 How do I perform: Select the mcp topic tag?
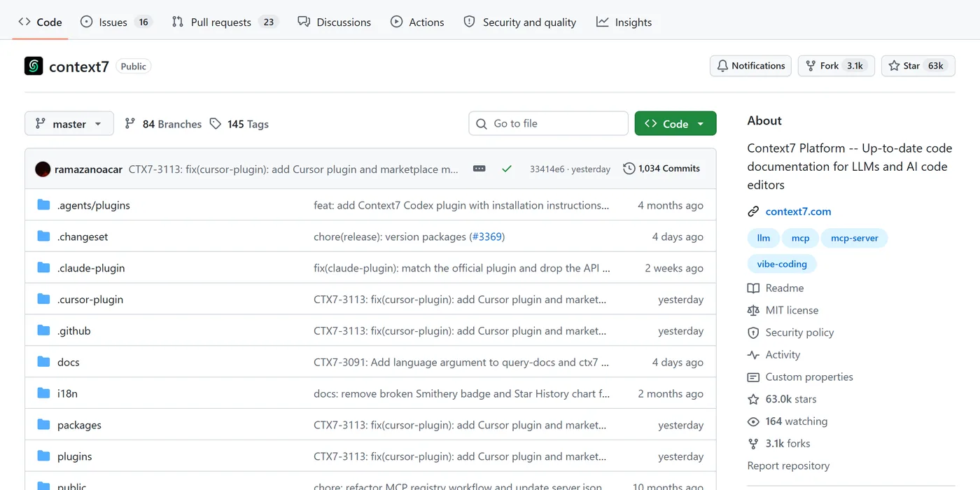(x=800, y=238)
